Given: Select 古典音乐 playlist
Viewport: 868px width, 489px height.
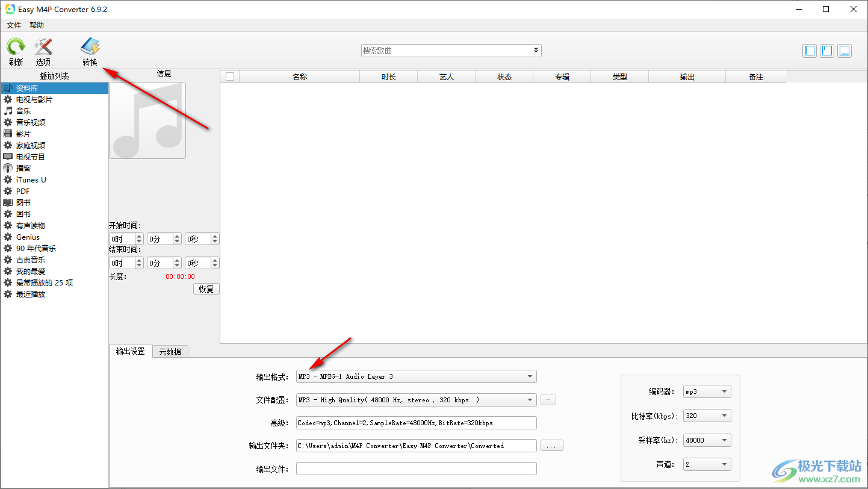Looking at the screenshot, I should coord(55,260).
